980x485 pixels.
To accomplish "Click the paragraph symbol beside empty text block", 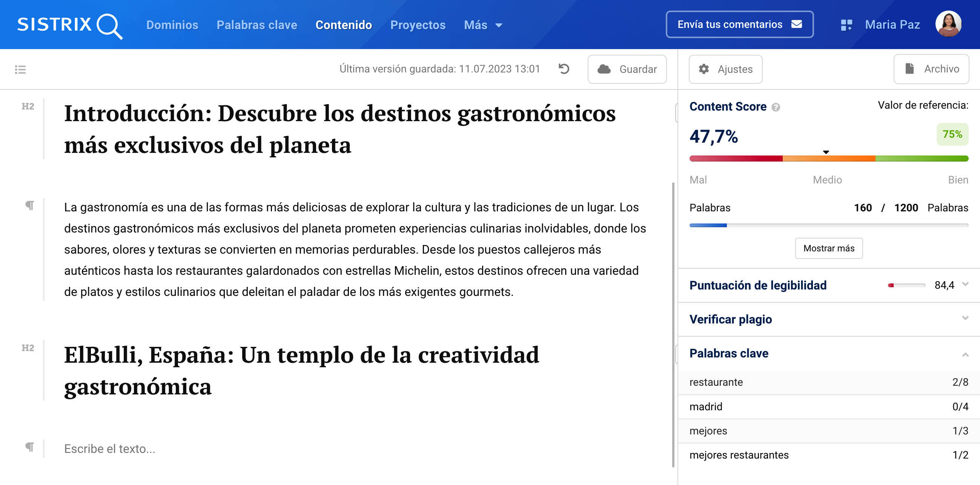I will click(29, 447).
